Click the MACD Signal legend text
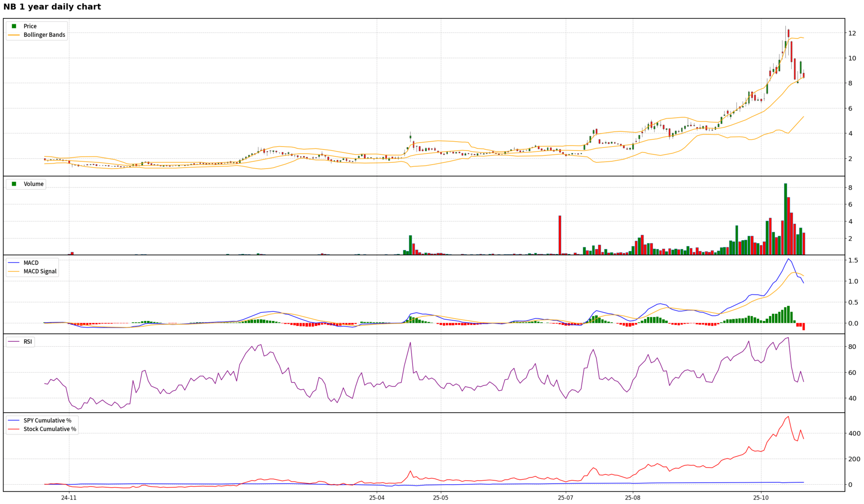The image size is (864, 504). (x=40, y=271)
